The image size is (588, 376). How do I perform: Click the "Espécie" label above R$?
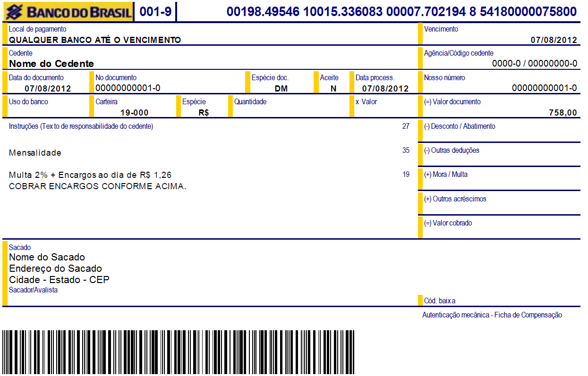pos(194,101)
